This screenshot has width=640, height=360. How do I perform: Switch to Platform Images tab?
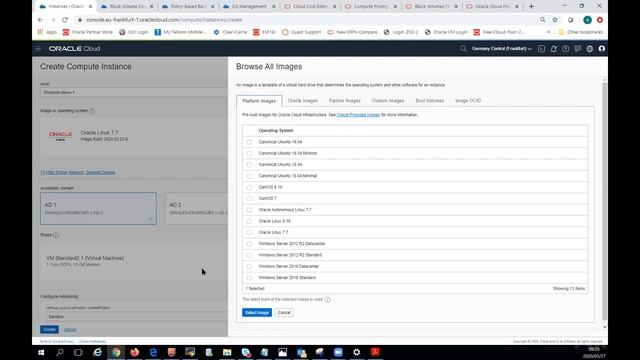tap(259, 101)
